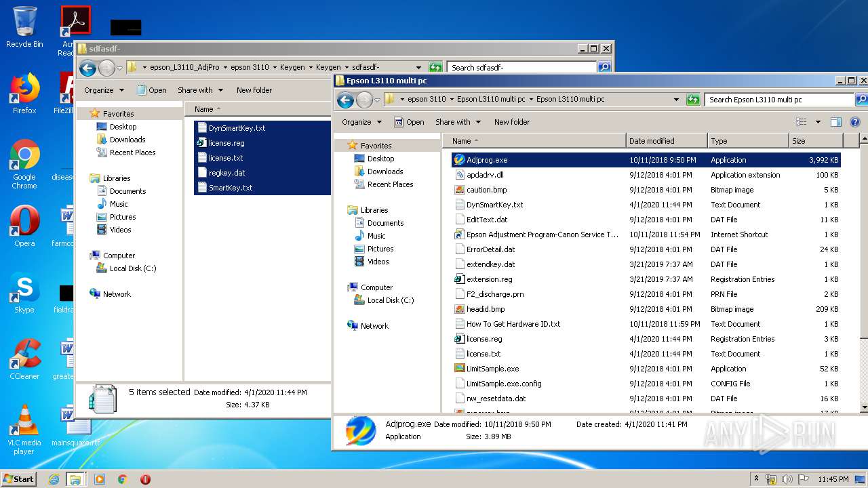The width and height of the screenshot is (868, 488).
Task: Expand view options dropdown arrow
Action: coord(818,122)
